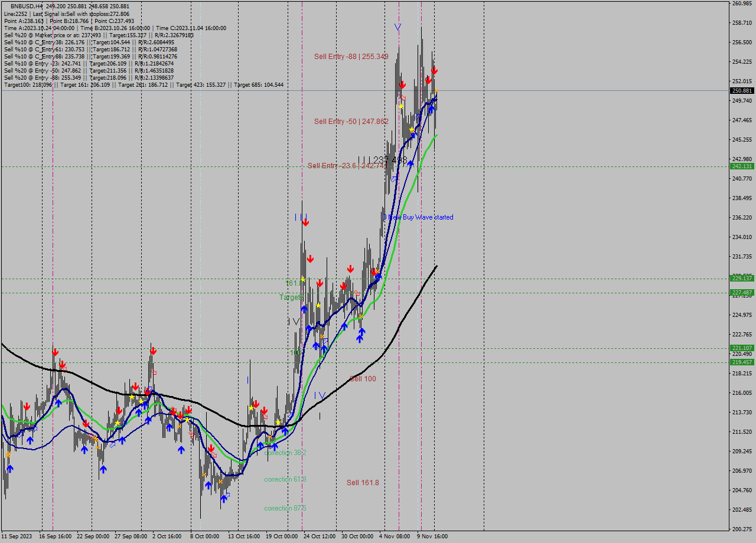Select the blue V marker above the highest candles
This screenshot has height=543, width=756.
[x=397, y=28]
